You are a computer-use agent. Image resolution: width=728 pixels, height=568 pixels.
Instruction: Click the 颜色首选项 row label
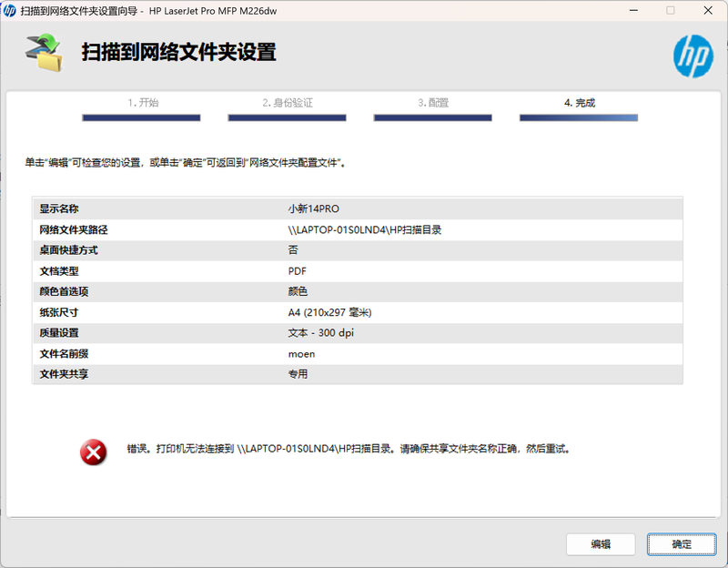64,291
